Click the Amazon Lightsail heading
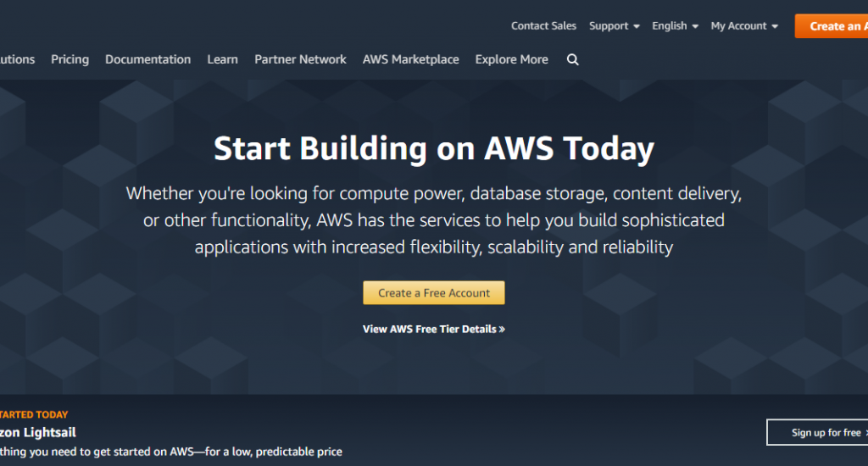The width and height of the screenshot is (868, 466). coord(37,432)
